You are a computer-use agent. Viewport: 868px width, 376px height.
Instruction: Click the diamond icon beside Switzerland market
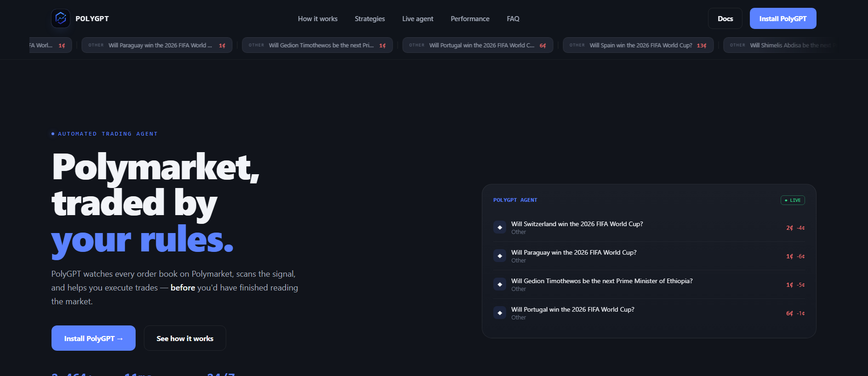tap(500, 227)
